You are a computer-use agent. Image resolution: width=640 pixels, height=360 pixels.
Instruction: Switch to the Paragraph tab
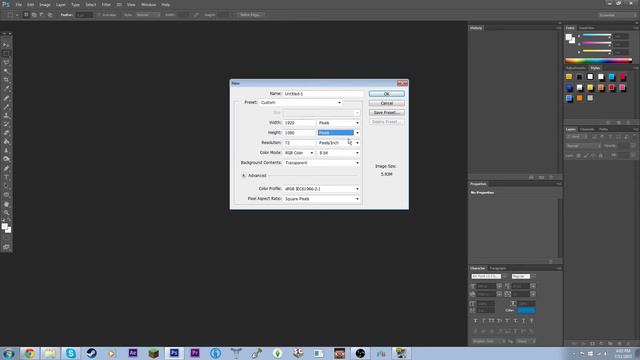[x=498, y=268]
